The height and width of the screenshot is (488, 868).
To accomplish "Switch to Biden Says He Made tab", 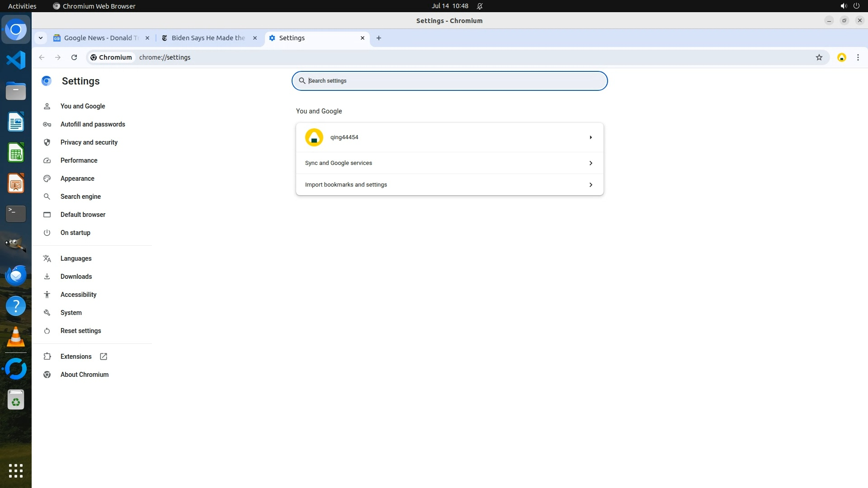I will point(208,38).
